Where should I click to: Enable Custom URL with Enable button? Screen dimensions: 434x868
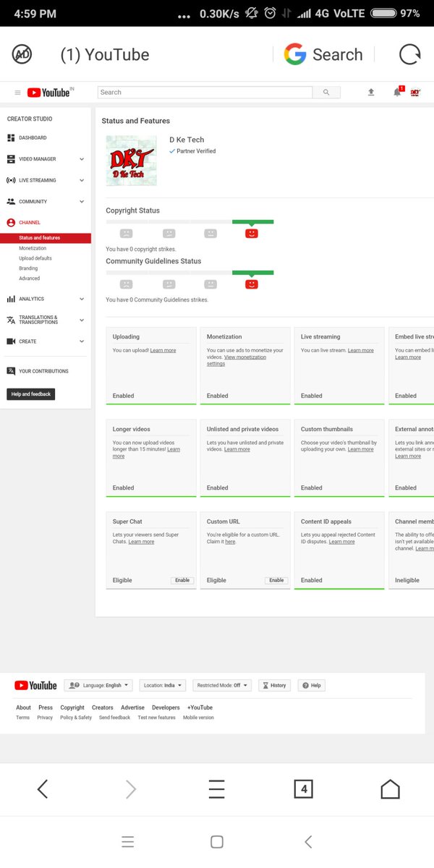(276, 580)
